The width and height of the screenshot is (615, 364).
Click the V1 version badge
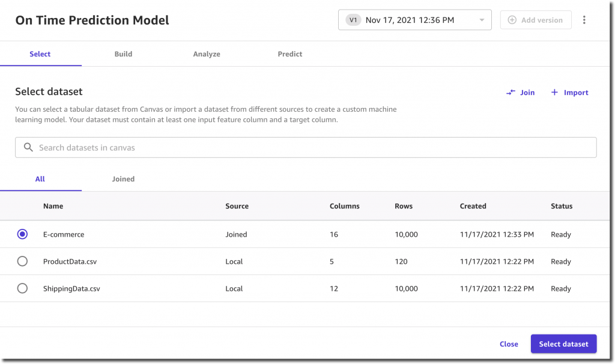tap(353, 20)
